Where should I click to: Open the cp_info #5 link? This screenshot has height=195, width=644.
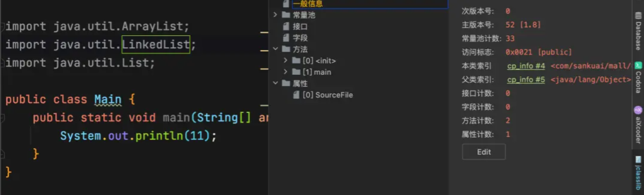coord(526,80)
